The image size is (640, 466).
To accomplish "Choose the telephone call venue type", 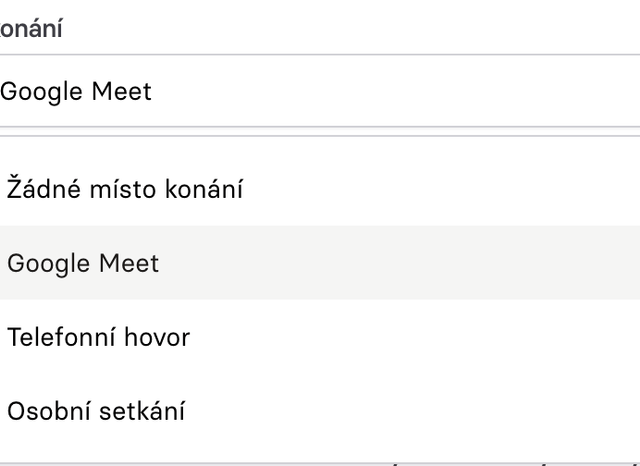I will pos(98,337).
